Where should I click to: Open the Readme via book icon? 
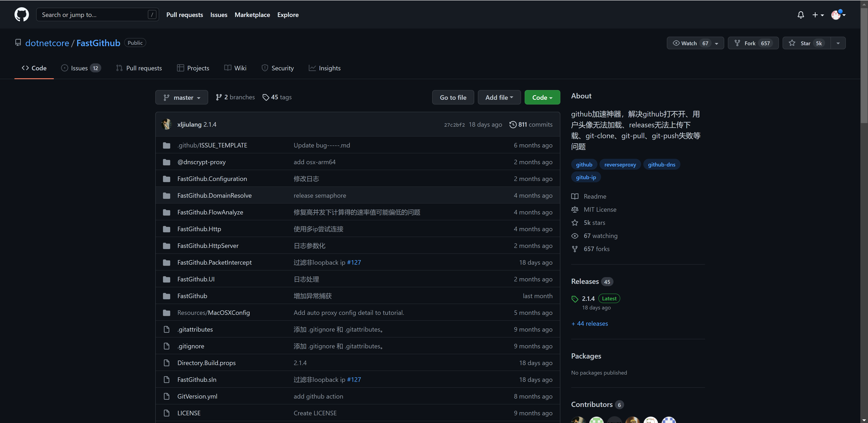coord(575,196)
